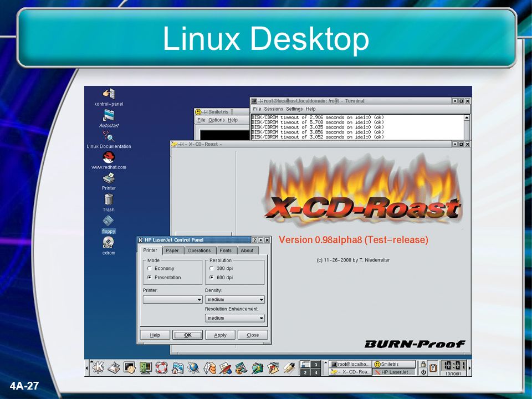
Task: Select Presentation mode radio button
Action: point(150,278)
